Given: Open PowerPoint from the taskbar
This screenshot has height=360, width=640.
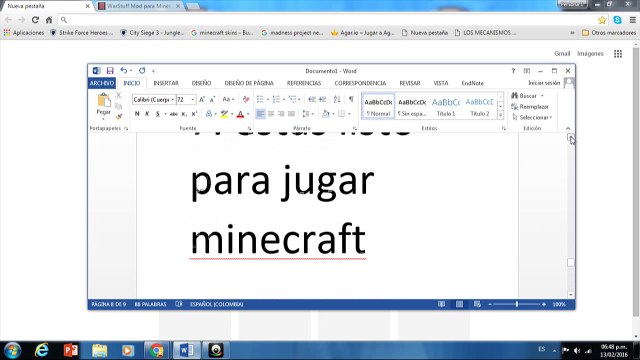Looking at the screenshot, I should [x=71, y=350].
